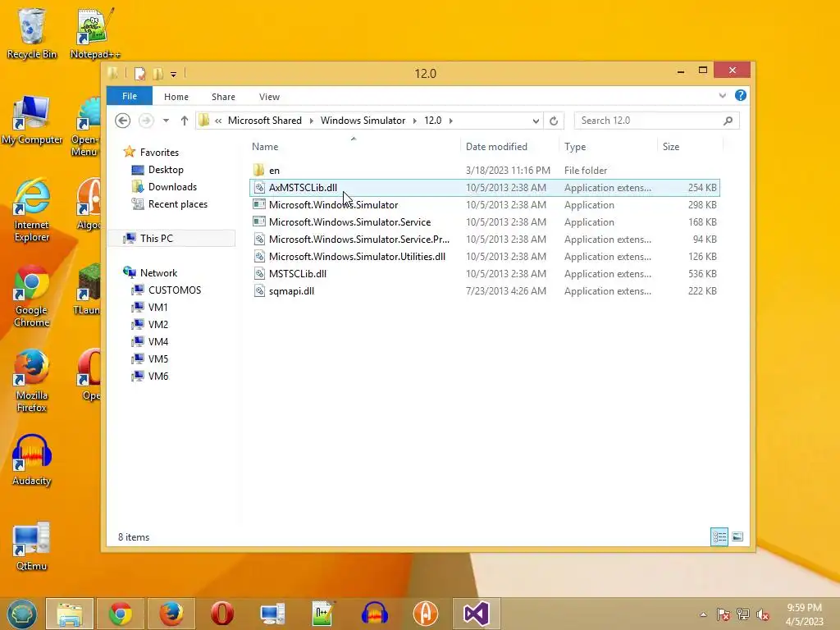Screen dimensions: 840x630
Task: Sort files by the Name column
Action: [354, 146]
